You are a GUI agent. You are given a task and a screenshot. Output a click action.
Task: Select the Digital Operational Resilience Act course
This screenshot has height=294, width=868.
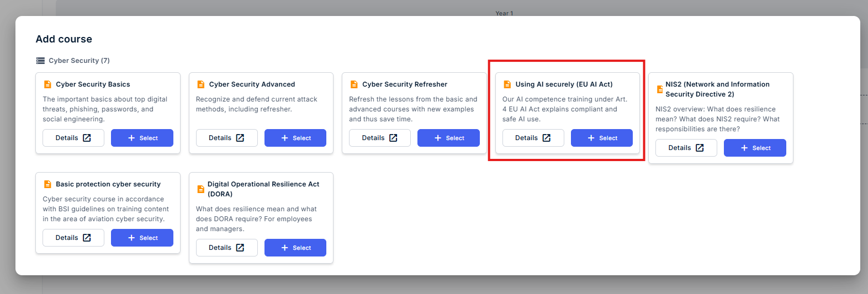[295, 248]
